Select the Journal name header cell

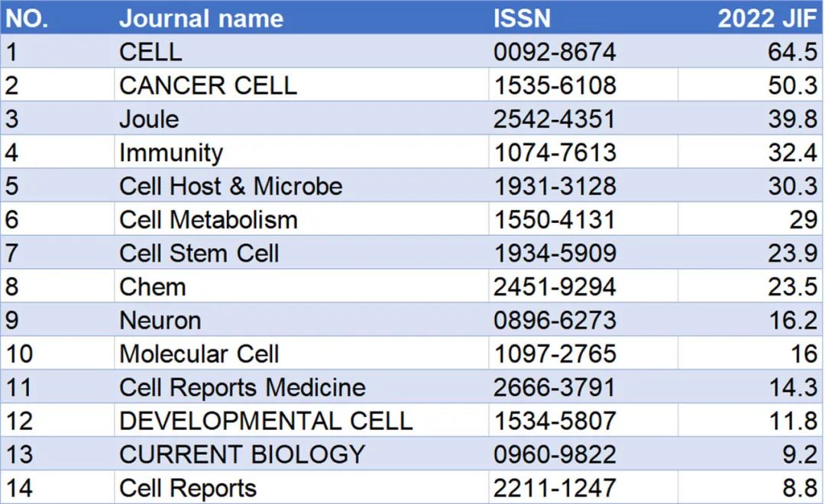pos(301,18)
